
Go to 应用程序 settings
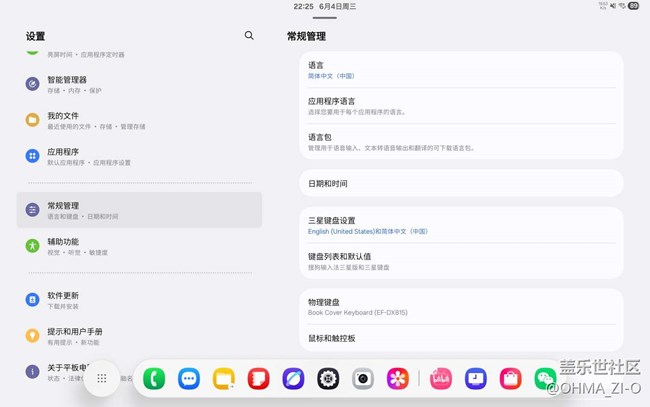point(63,156)
